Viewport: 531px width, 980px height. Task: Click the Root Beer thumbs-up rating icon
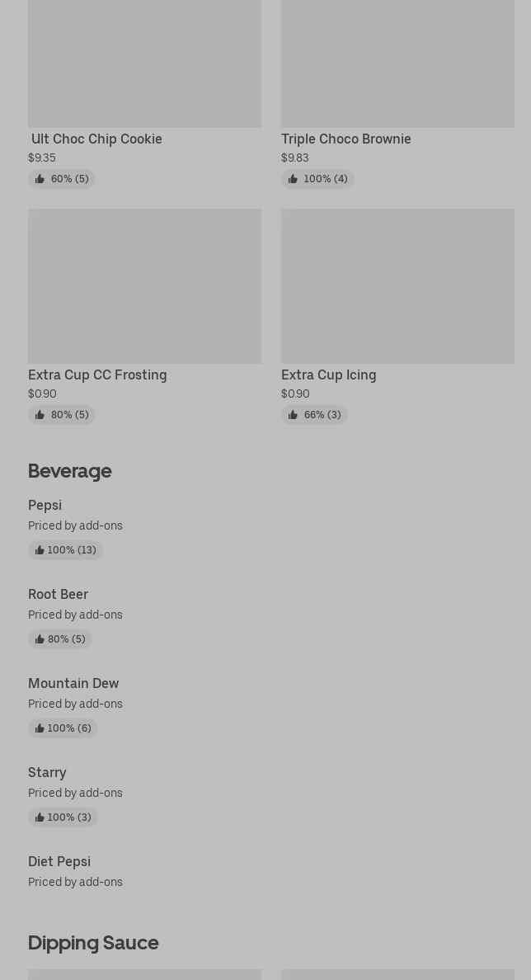coord(40,639)
